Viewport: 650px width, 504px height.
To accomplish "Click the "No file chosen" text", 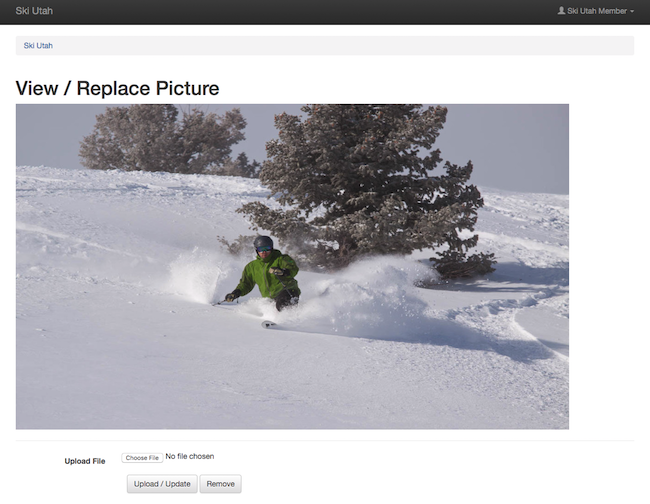I will pos(189,457).
